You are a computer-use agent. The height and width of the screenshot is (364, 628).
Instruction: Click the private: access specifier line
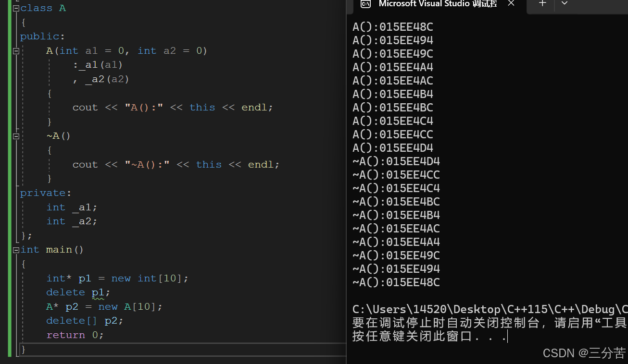[x=46, y=193]
